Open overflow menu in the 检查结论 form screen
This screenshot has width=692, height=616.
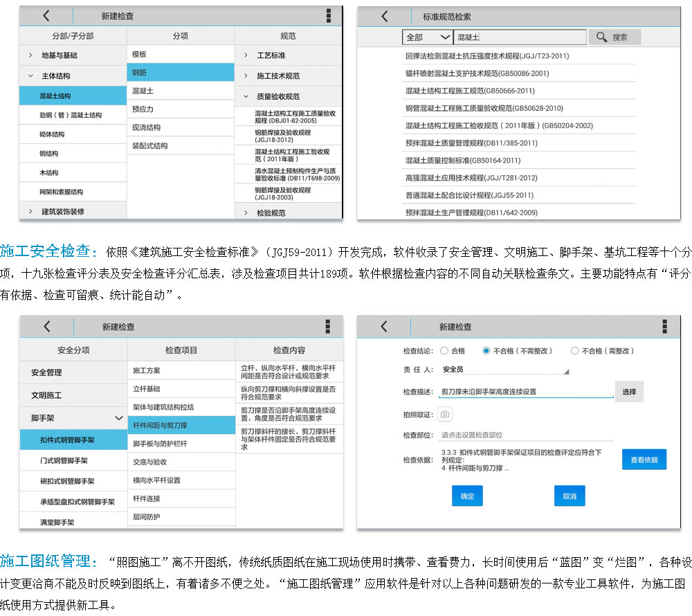pos(664,326)
